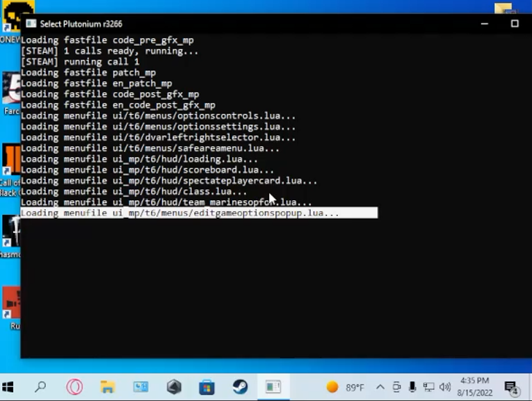Open Steam from taskbar
The height and width of the screenshot is (401, 532).
coord(240,387)
